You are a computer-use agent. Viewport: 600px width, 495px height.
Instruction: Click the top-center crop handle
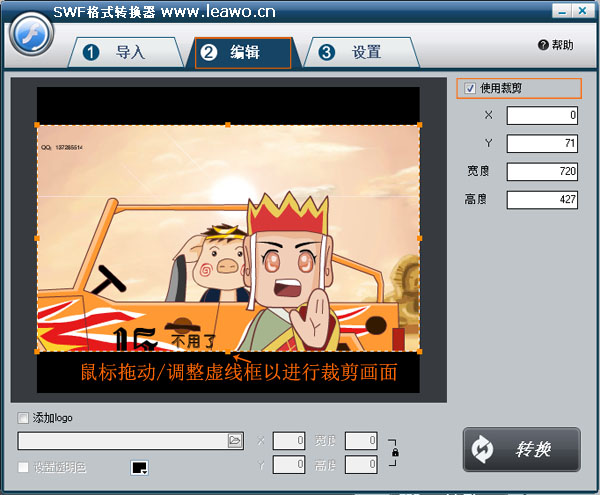tap(228, 125)
